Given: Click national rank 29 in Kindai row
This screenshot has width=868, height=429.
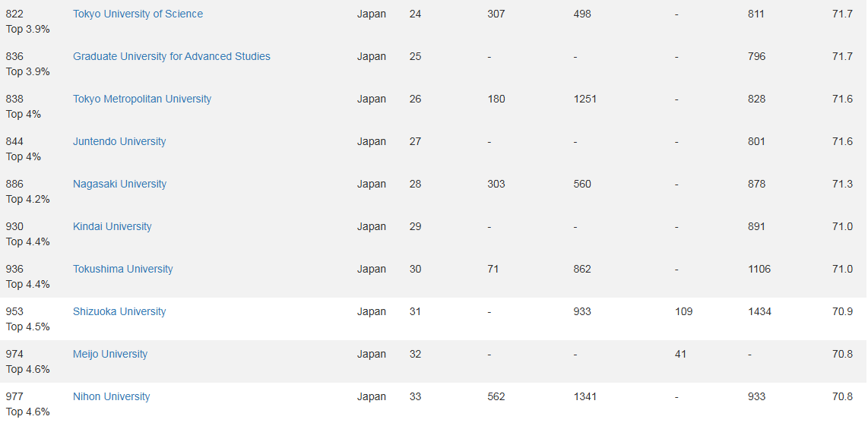Looking at the screenshot, I should 415,226.
